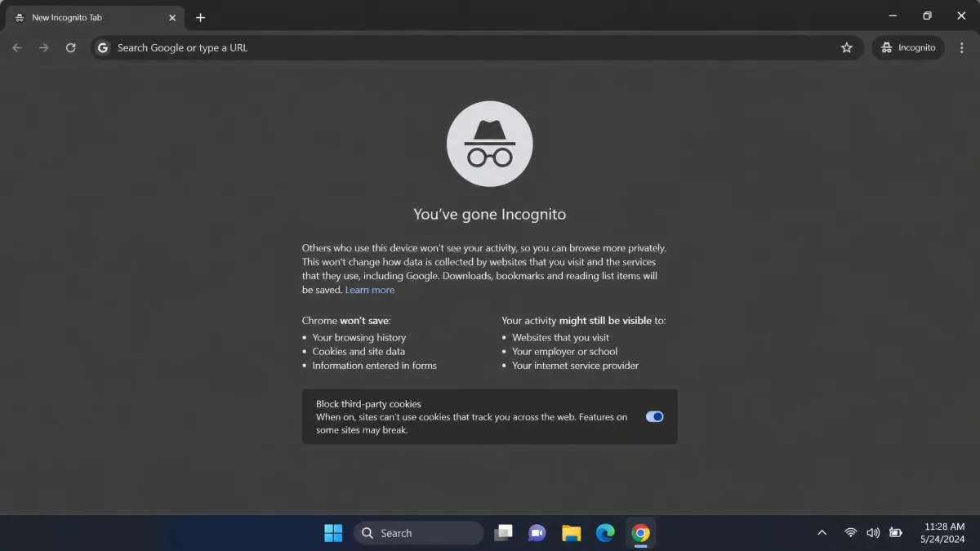Click the Chrome icon in the taskbar
The height and width of the screenshot is (551, 980).
click(641, 533)
